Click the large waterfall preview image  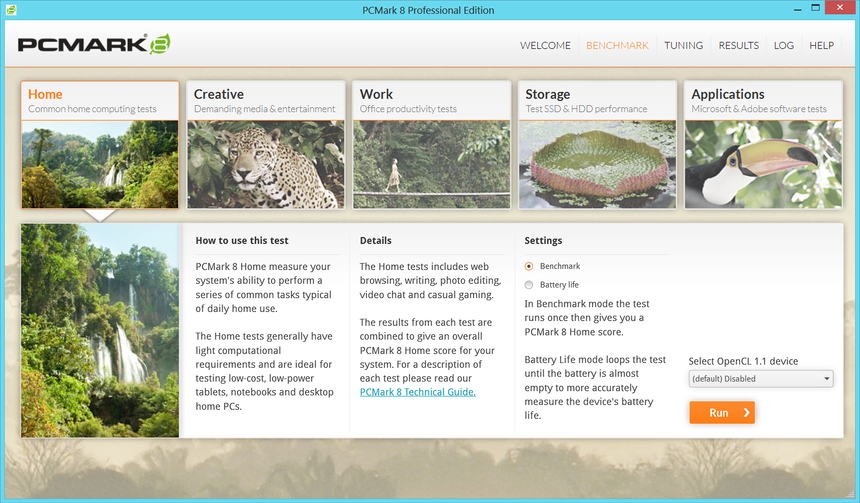(x=100, y=330)
